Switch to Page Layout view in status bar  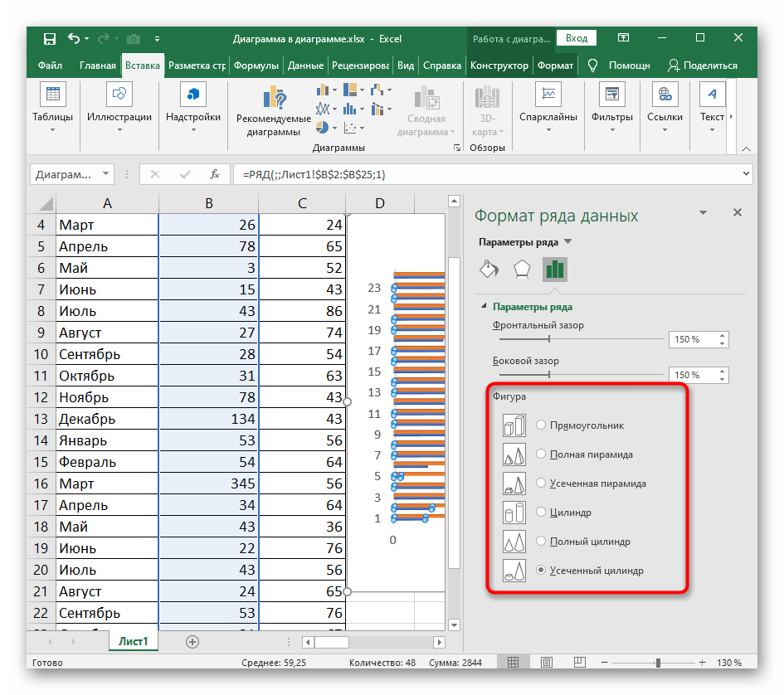(x=547, y=663)
